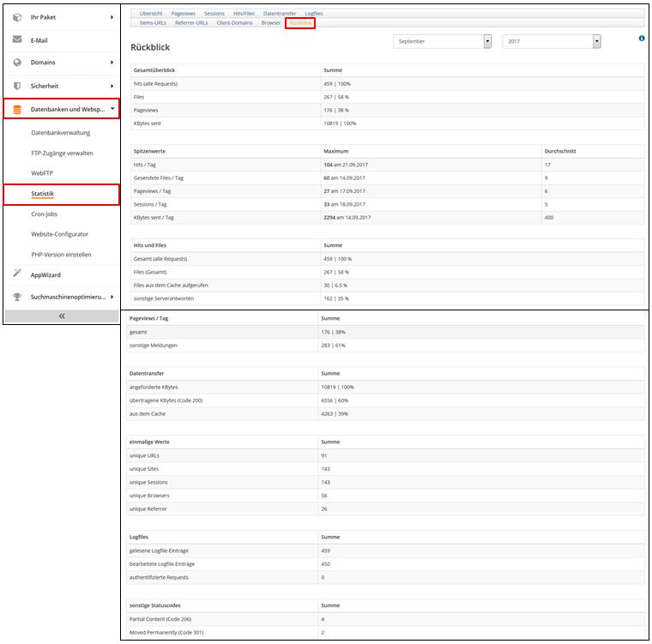
Task: Click the Datenbanken database icon
Action: click(17, 110)
